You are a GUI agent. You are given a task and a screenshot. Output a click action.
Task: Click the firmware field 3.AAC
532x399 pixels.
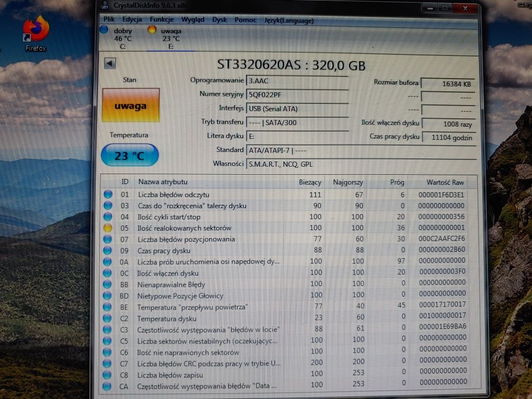[x=297, y=81]
